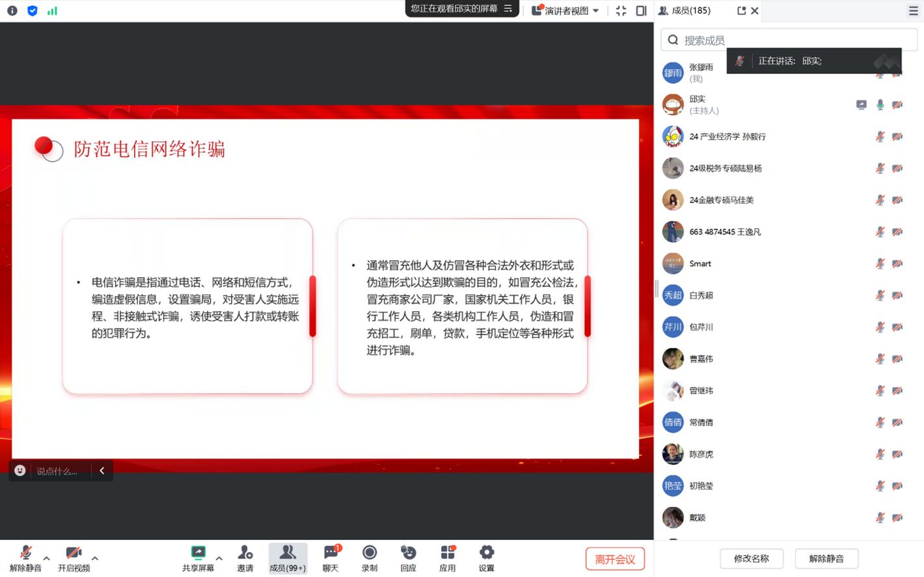Click Smart's avatar picture
Screen dimensions: 924x577
pyautogui.click(x=673, y=263)
